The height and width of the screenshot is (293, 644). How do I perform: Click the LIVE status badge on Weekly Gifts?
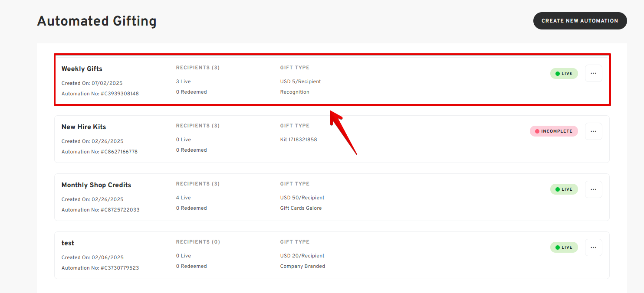click(x=564, y=74)
